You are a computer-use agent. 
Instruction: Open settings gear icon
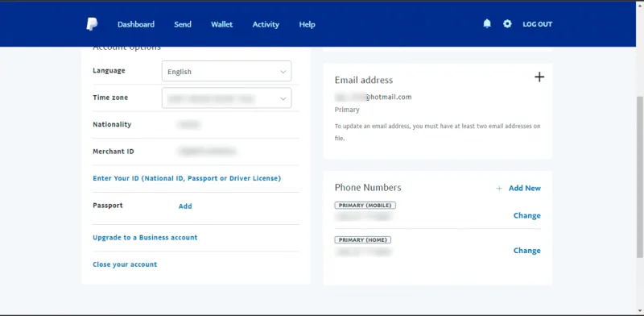click(507, 24)
